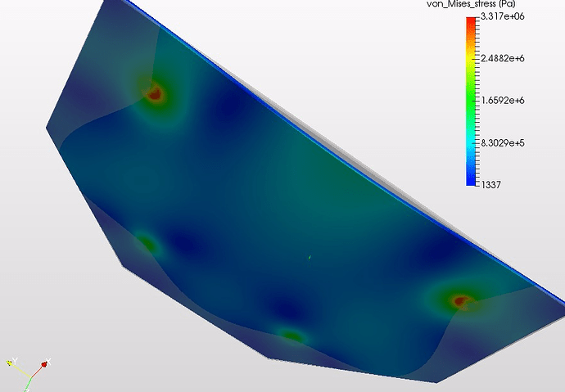Probe the green stress spot at the bottom edge
565x392 pixels.
click(x=292, y=336)
